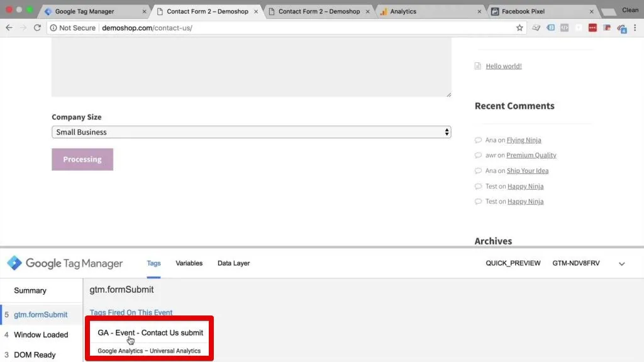Bookmark the page with the star icon
Image resolution: width=644 pixels, height=362 pixels.
(x=520, y=28)
